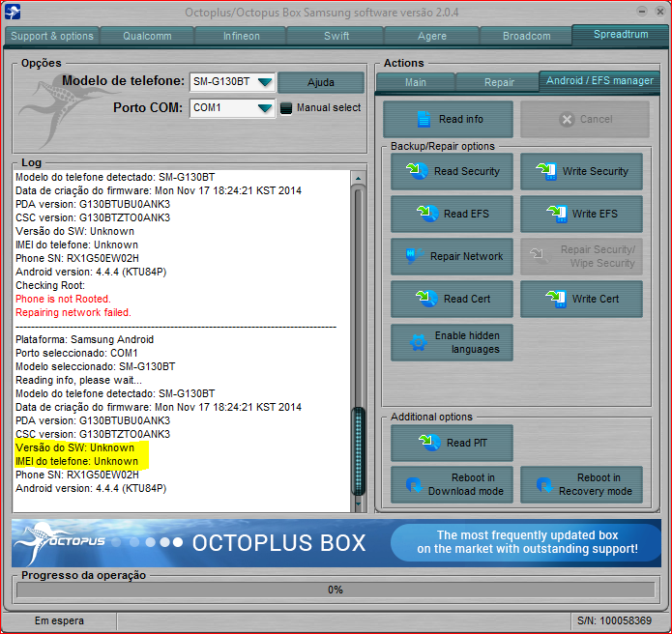Switch to the Support & options tab

point(52,36)
